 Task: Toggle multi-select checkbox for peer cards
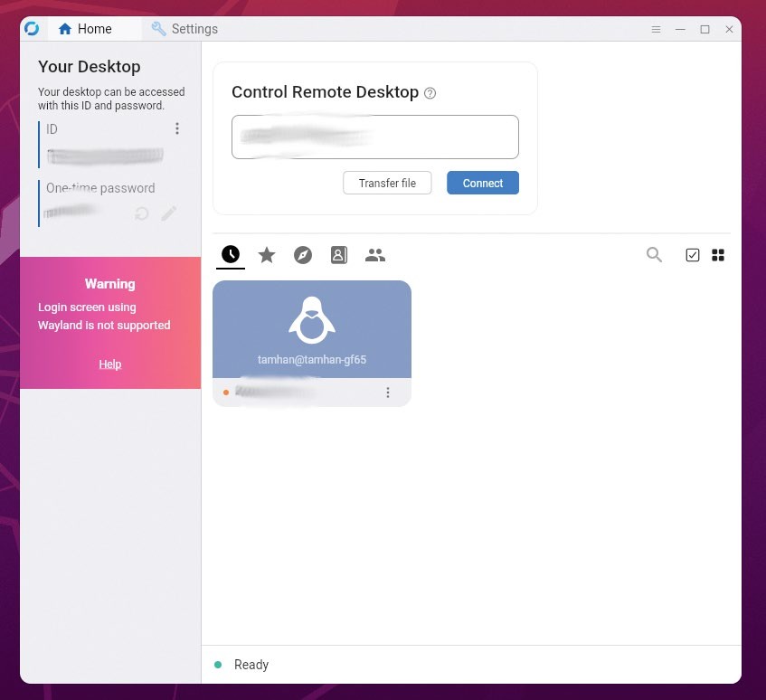pyautogui.click(x=693, y=255)
